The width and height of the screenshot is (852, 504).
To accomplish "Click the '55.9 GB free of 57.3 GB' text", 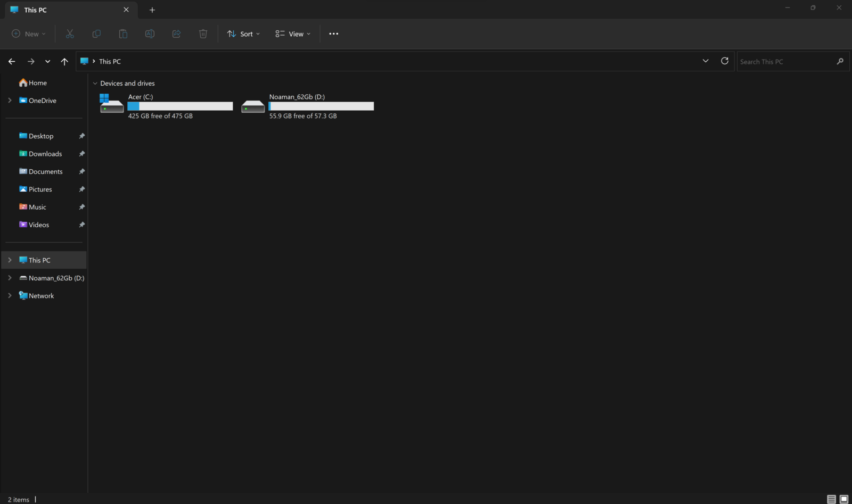I will point(303,116).
